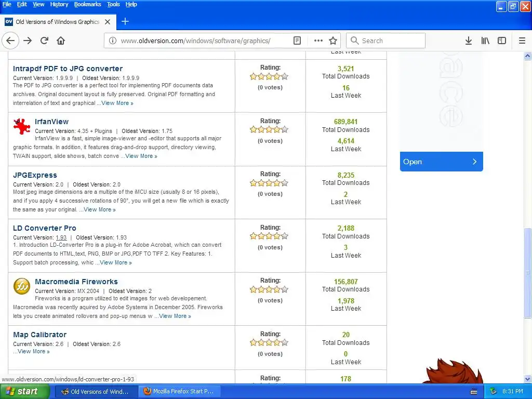Click View More for IrfanView description
This screenshot has width=532, height=399.
click(x=141, y=156)
